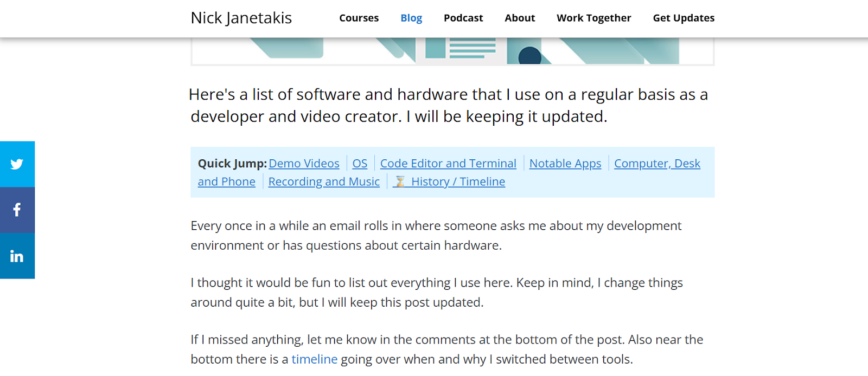
Task: Open the Get Updates page
Action: coord(684,18)
